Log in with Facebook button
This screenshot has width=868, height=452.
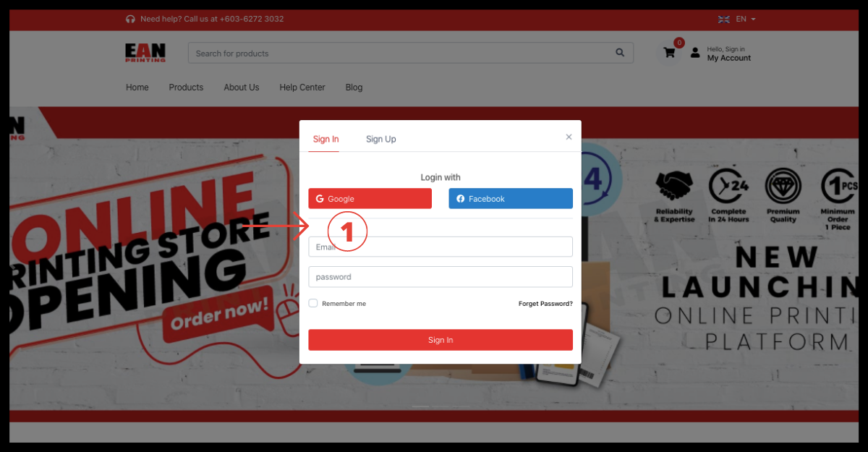pos(510,199)
